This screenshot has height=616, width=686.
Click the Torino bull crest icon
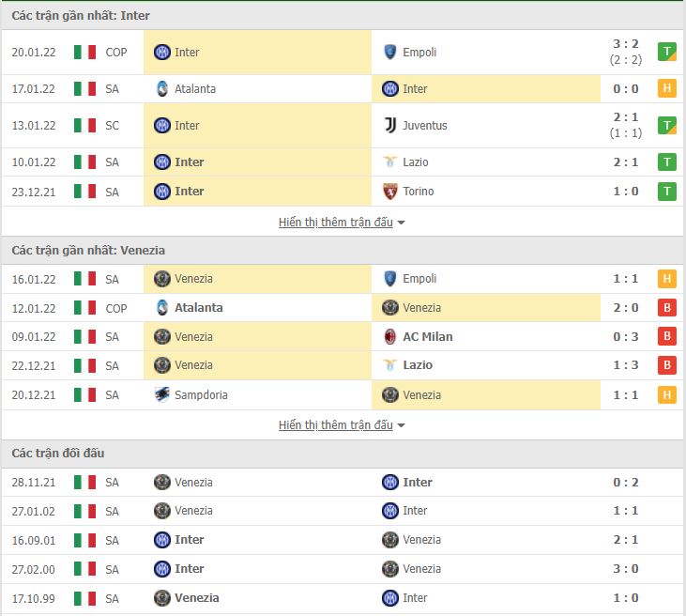pos(390,192)
